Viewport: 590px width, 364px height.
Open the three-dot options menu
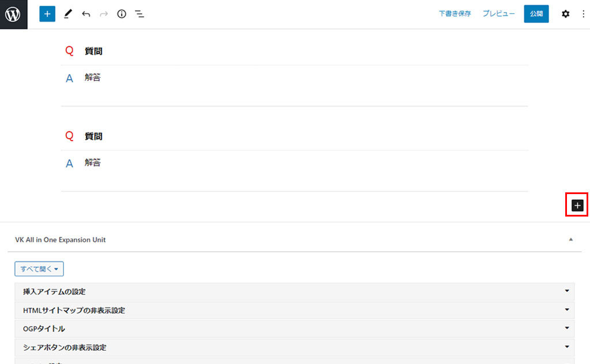coord(583,14)
